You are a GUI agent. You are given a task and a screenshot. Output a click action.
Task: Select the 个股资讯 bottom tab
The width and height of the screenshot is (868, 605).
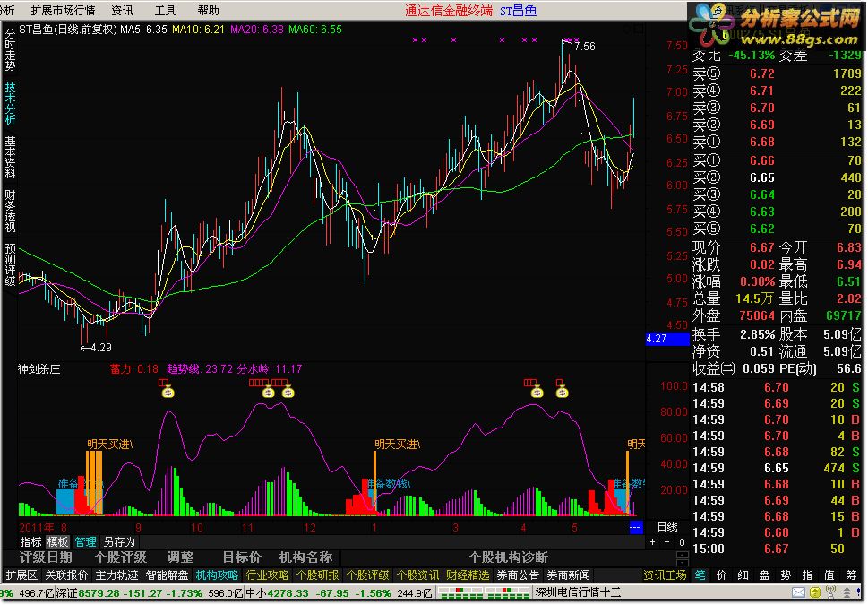[x=417, y=575]
